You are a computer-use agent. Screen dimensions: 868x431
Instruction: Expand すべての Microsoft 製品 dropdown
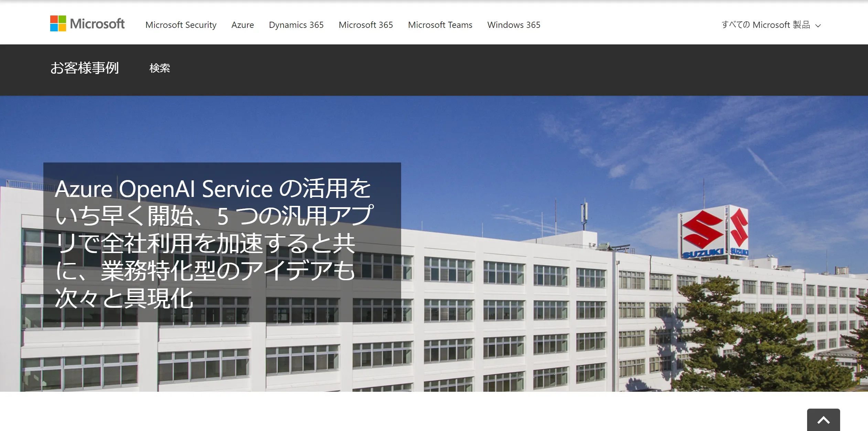pyautogui.click(x=771, y=25)
